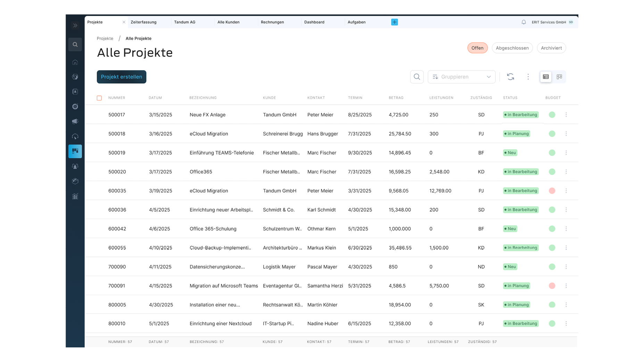This screenshot has width=644, height=362.
Task: Open the contacts book icon in the sidebar
Action: [x=75, y=92]
